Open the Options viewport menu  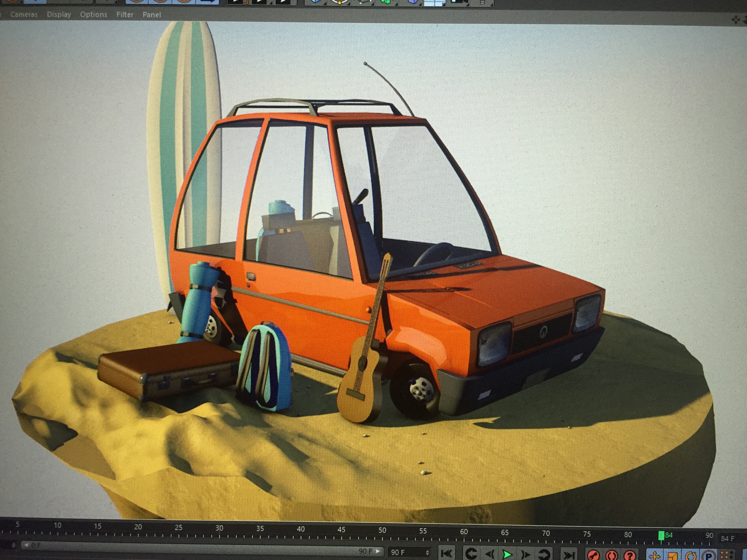point(94,14)
